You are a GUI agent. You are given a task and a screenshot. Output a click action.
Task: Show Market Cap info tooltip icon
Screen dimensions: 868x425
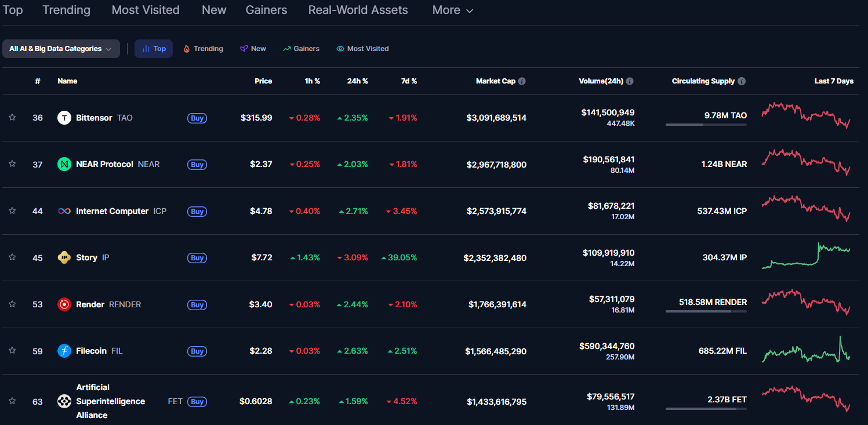522,81
